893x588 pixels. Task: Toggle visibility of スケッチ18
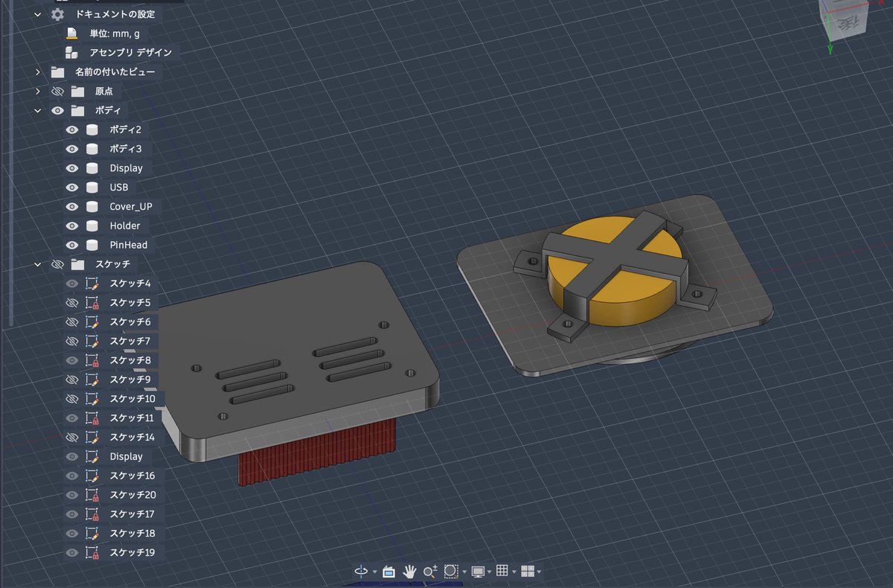click(71, 534)
